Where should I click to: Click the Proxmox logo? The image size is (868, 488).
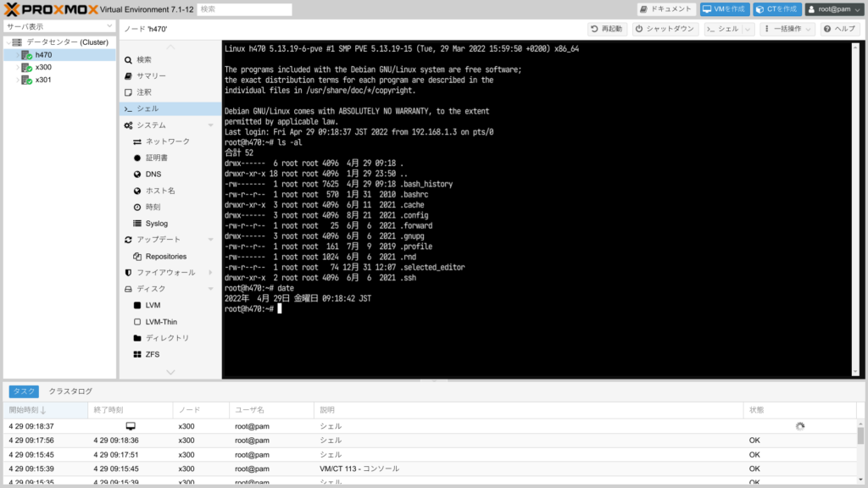click(x=51, y=9)
